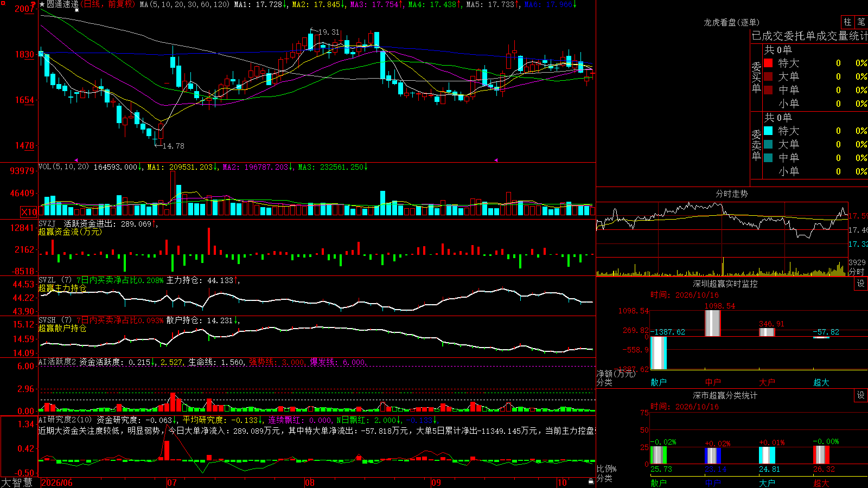Screen dimensions: 868x488
Task: Select the AI活跃度2 indicator label
Action: [x=58, y=362]
